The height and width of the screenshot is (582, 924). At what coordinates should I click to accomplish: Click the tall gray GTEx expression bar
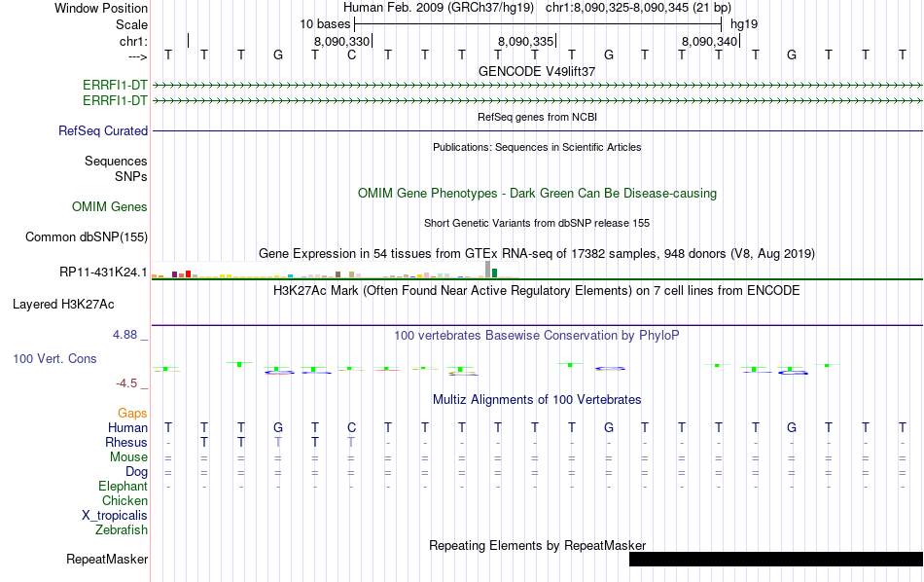(487, 269)
